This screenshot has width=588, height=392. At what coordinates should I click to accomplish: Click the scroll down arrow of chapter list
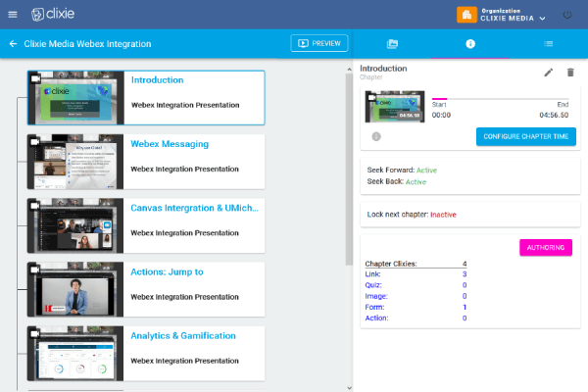(349, 388)
